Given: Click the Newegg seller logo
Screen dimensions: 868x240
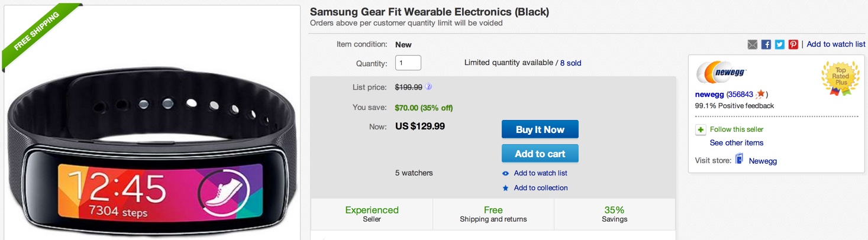Looking at the screenshot, I should pos(722,73).
